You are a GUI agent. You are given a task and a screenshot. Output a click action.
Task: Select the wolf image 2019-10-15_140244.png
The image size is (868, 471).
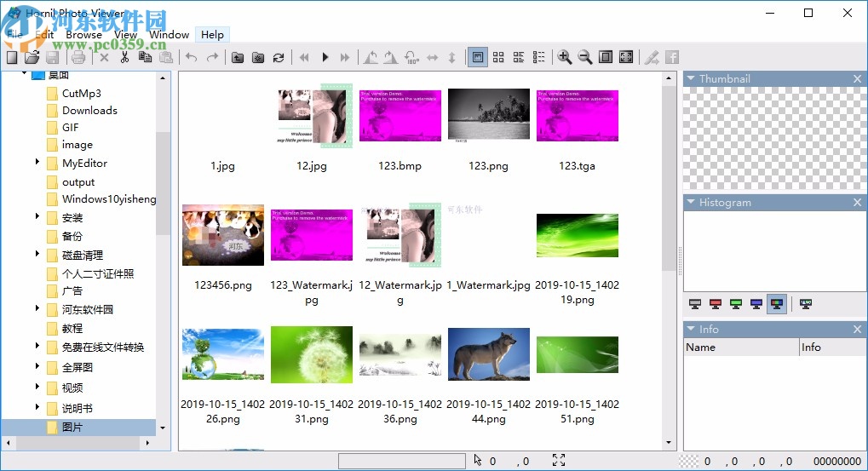[x=489, y=354]
